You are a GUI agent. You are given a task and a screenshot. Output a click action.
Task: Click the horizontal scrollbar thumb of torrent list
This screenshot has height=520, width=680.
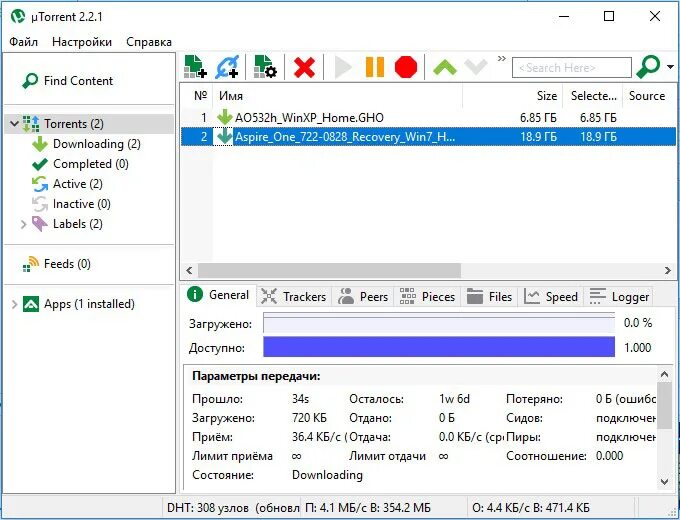[329, 270]
